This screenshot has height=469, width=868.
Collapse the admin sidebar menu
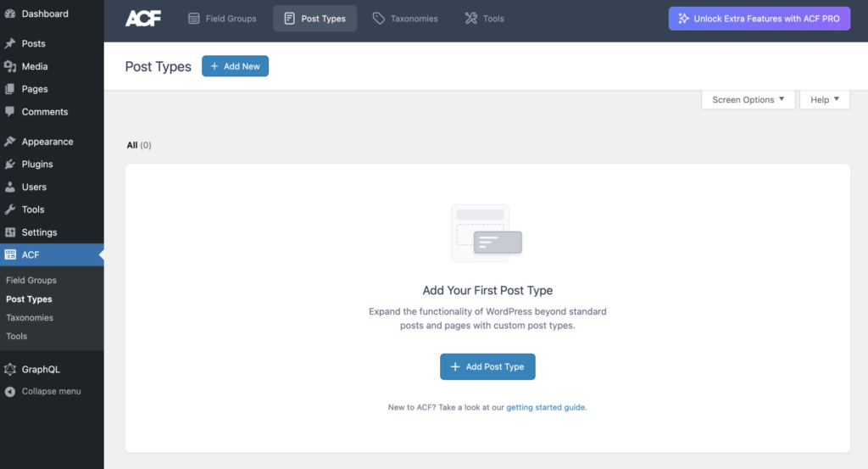[51, 392]
